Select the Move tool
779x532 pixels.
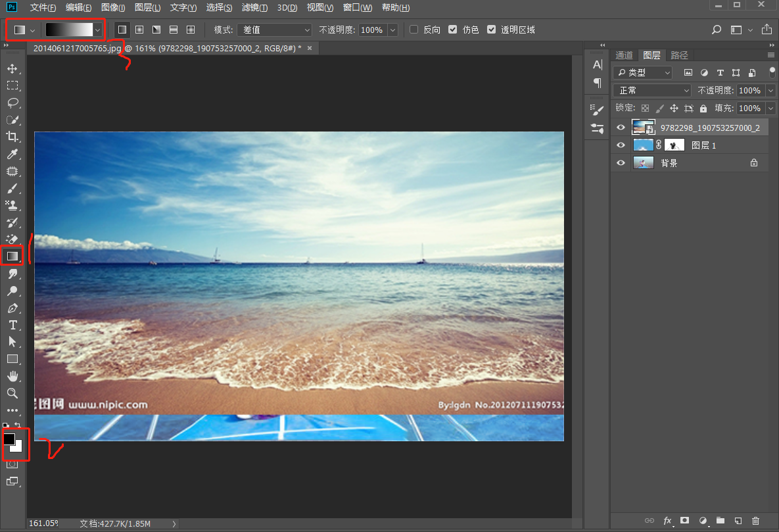pos(12,68)
